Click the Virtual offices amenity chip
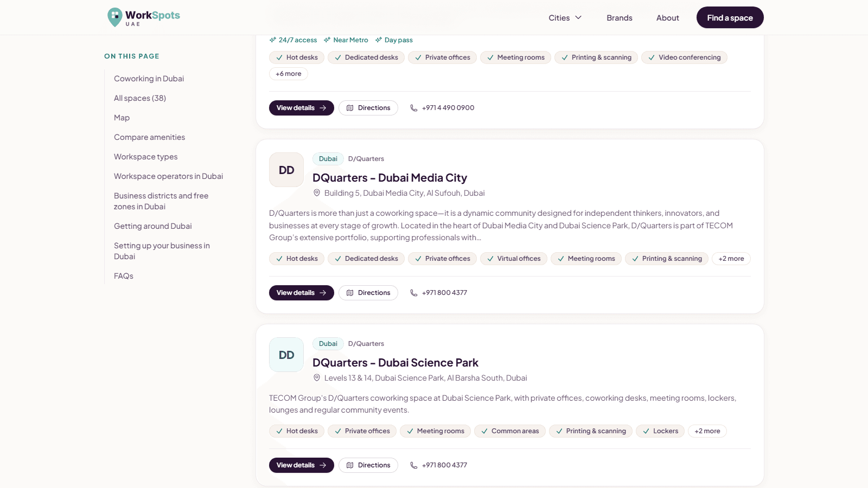This screenshot has height=488, width=868. (513, 259)
